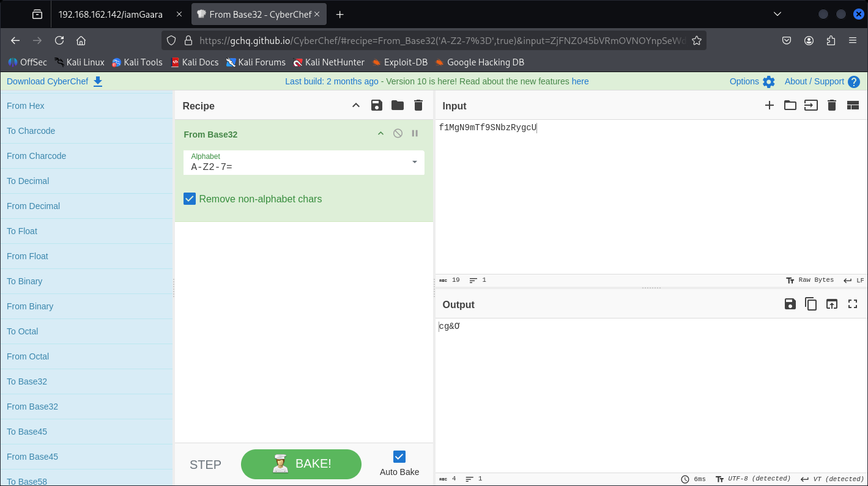
Task: Reload the page
Action: (x=59, y=40)
